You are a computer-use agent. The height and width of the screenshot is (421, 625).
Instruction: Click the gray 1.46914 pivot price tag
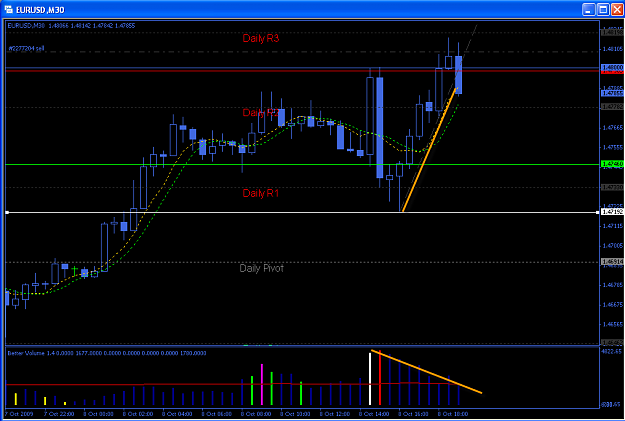(x=612, y=262)
